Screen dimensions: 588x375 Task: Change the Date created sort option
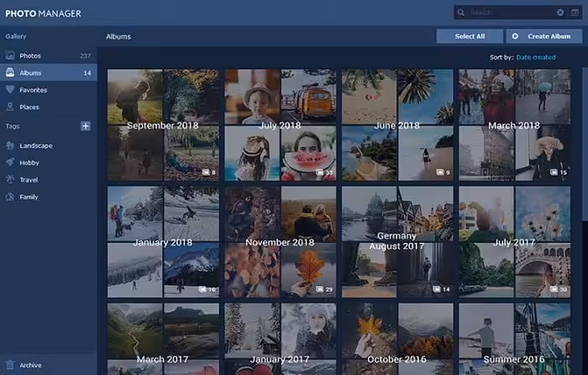click(x=535, y=57)
